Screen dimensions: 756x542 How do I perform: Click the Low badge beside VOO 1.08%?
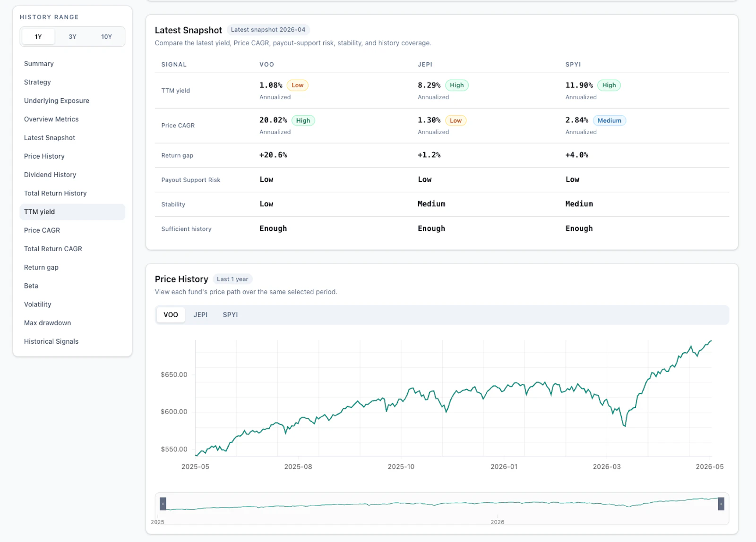(x=297, y=85)
